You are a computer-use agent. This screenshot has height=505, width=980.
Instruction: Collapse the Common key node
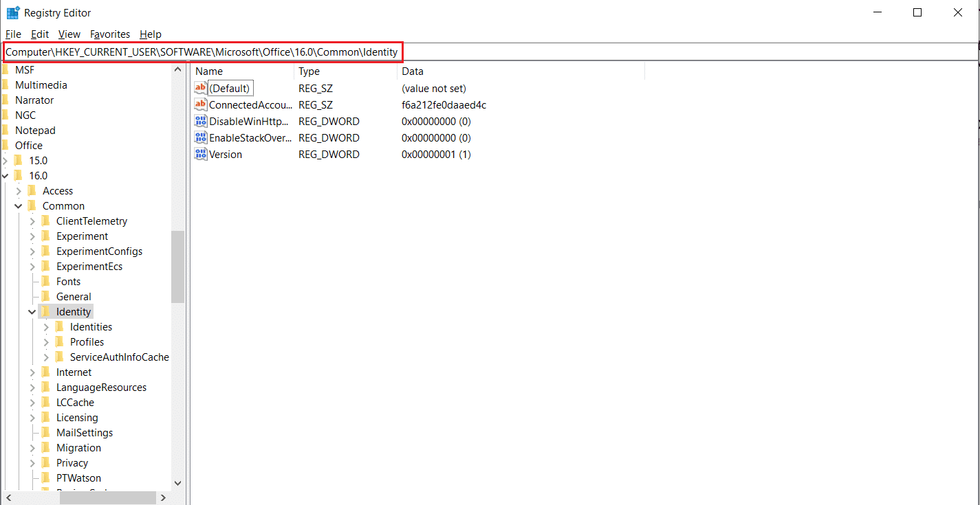[19, 206]
